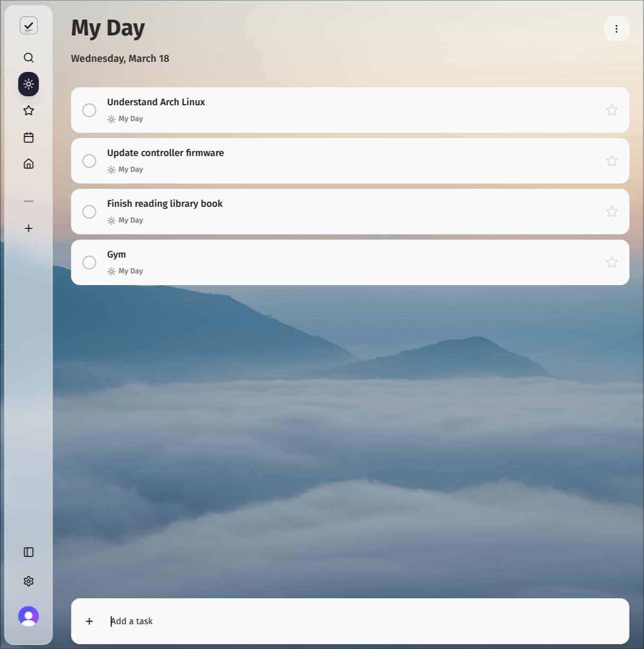The image size is (644, 649).
Task: Open the profile avatar
Action: 29,616
